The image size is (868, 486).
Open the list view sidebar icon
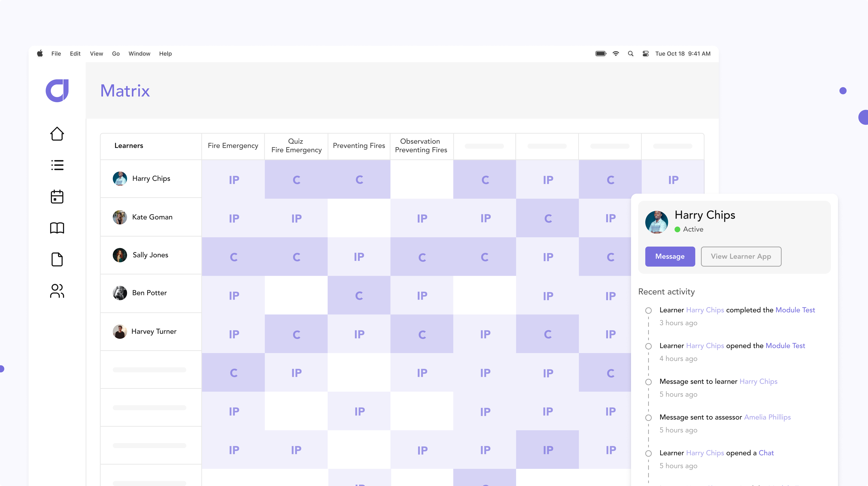[x=57, y=165]
